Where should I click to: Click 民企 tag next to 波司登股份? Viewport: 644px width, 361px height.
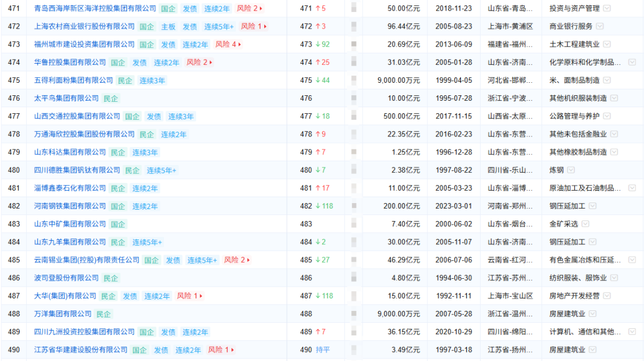coord(110,278)
